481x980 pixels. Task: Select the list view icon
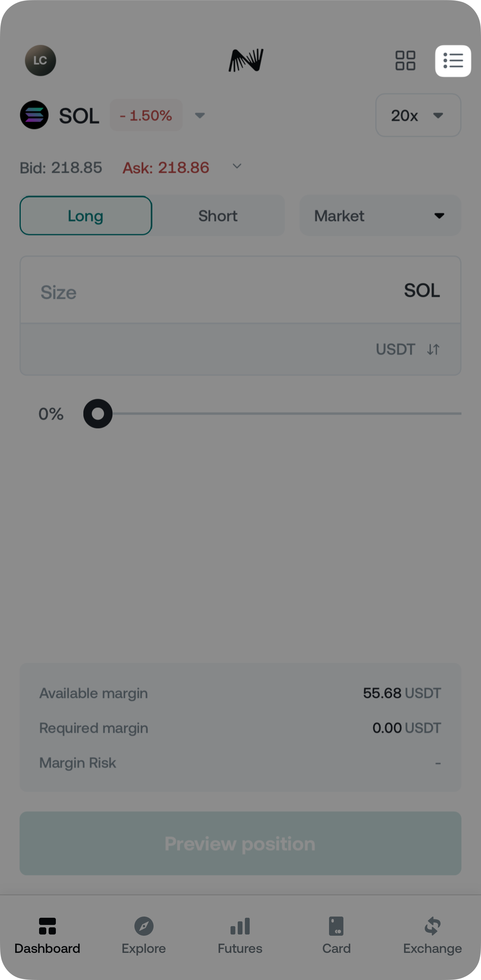(453, 61)
